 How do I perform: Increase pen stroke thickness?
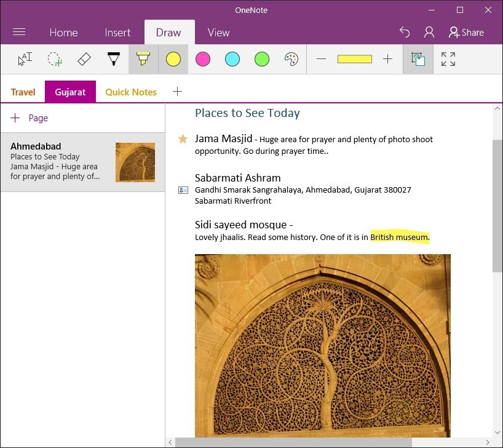(387, 59)
